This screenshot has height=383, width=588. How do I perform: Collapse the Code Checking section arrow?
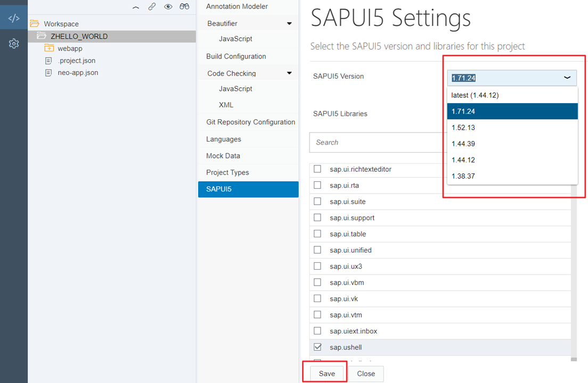[289, 73]
